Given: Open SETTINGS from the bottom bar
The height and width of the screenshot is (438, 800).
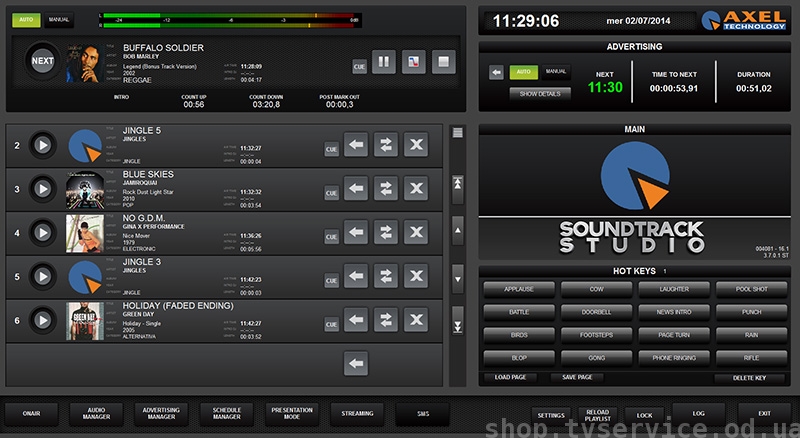Looking at the screenshot, I should point(551,416).
